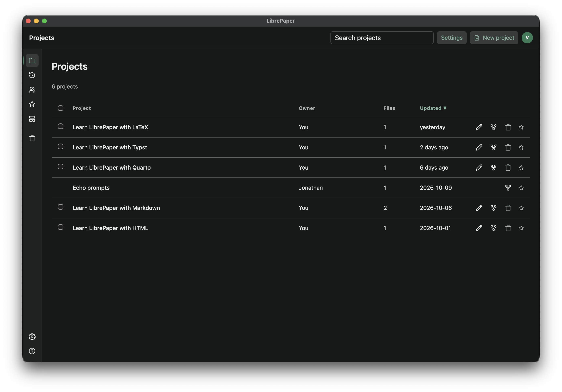Click the Settings button in header
Viewport: 562px width, 392px height.
click(452, 38)
